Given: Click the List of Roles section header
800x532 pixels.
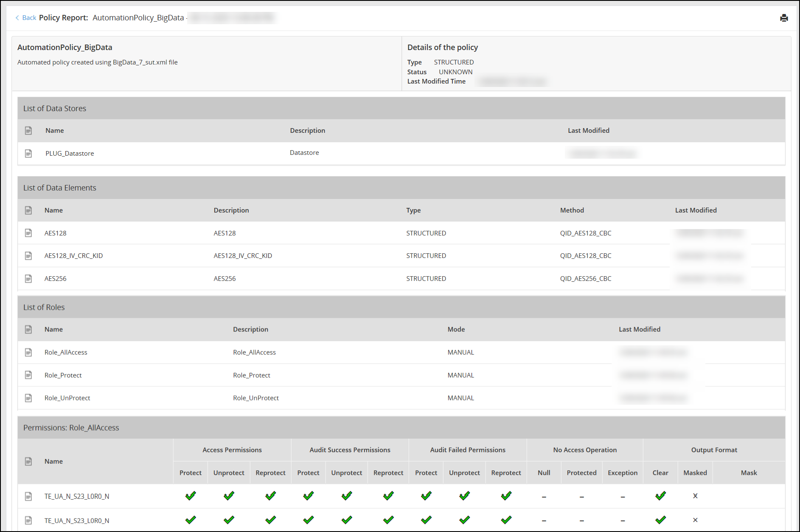Looking at the screenshot, I should click(44, 308).
